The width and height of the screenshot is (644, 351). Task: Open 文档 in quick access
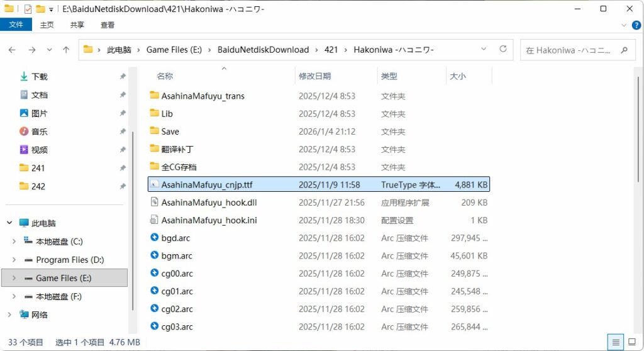pyautogui.click(x=40, y=95)
